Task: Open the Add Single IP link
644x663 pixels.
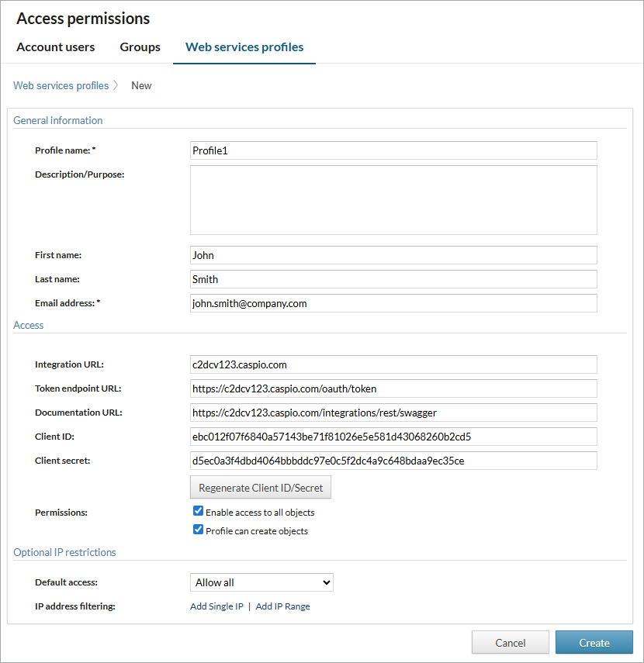Action: coord(216,606)
